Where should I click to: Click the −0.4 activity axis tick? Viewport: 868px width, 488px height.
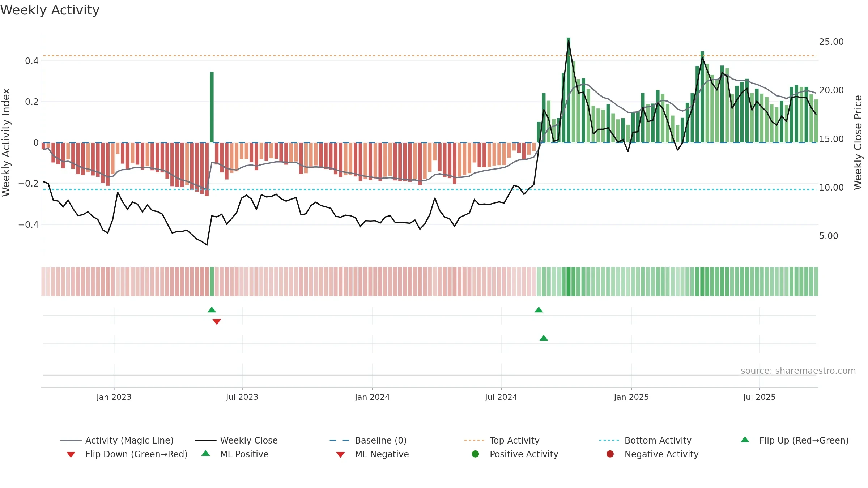28,225
